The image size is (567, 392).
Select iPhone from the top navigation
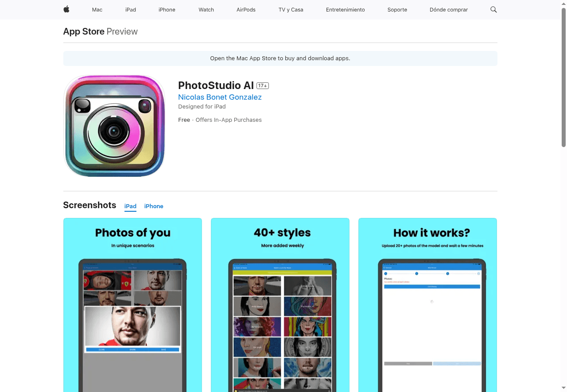167,9
